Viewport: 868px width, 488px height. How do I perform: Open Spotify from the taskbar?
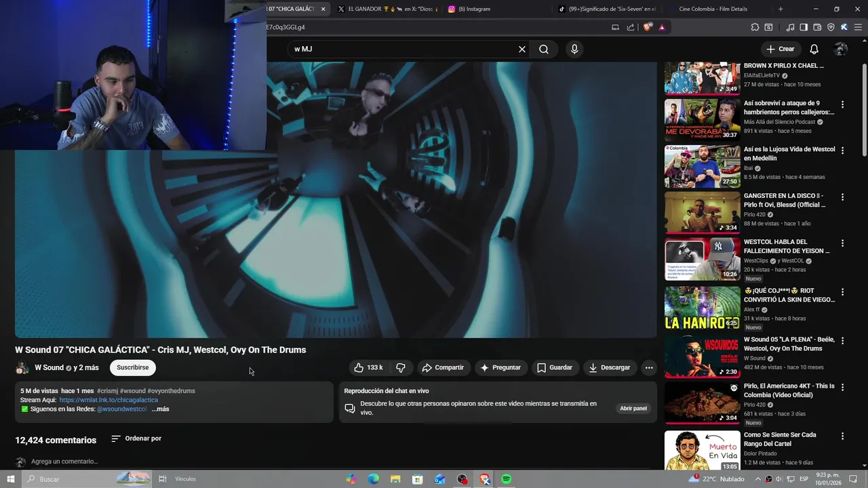coord(506,479)
